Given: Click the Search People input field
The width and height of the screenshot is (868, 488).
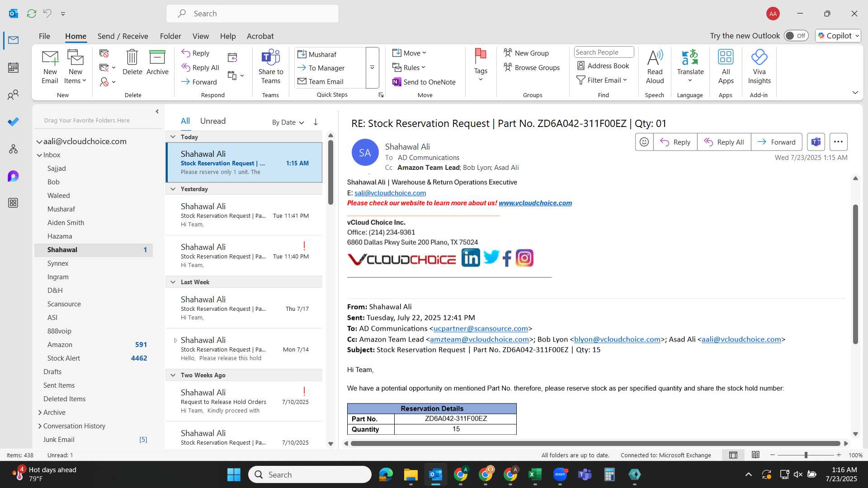Looking at the screenshot, I should [x=604, y=52].
